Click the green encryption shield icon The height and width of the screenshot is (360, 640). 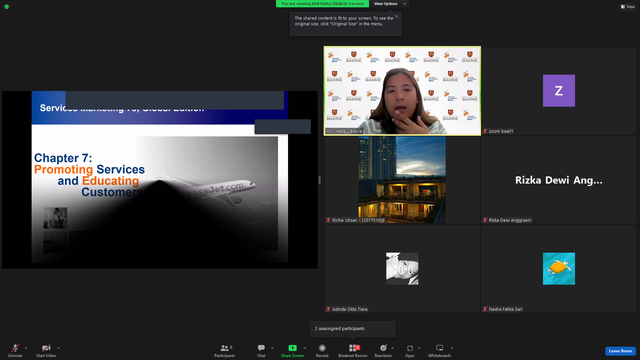point(7,7)
